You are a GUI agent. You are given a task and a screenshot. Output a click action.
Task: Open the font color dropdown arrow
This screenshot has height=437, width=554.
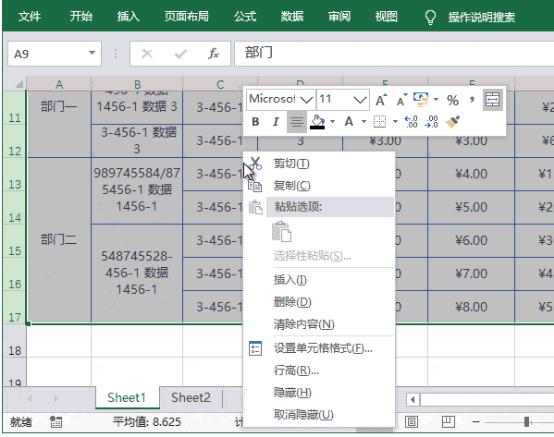click(x=364, y=122)
